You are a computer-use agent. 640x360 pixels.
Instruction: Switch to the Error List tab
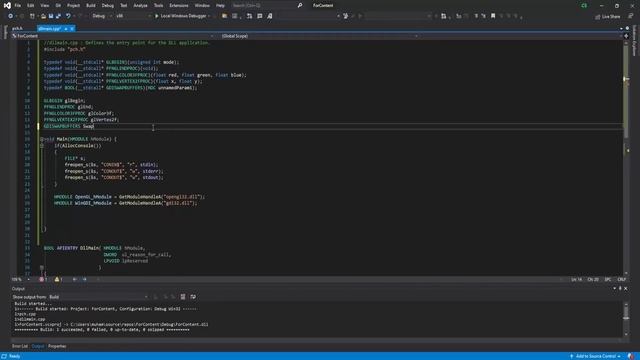pos(20,346)
